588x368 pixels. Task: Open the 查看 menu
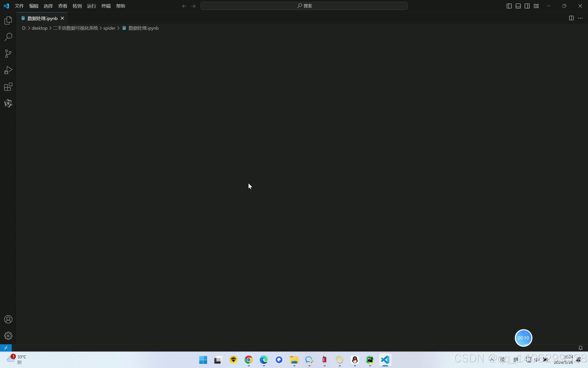(63, 6)
